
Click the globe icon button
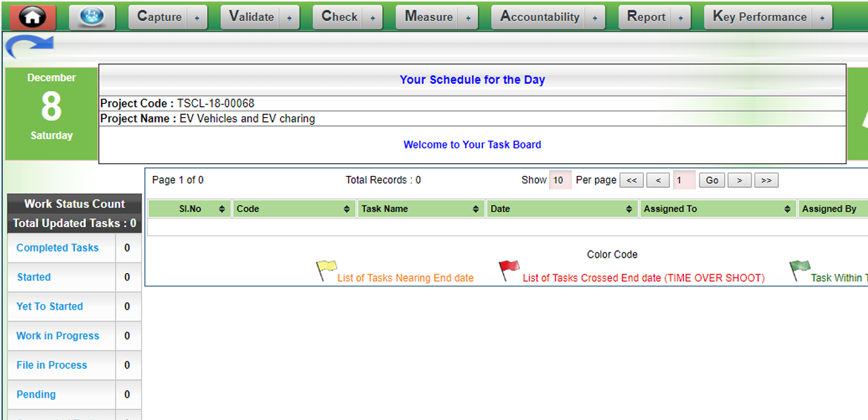(92, 17)
